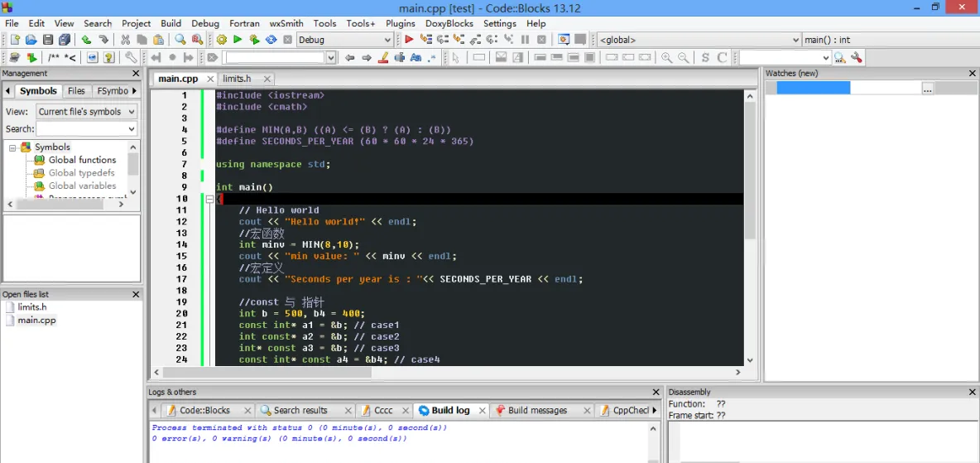Select the Global functions tree item
This screenshot has width=980, height=463.
coord(83,160)
